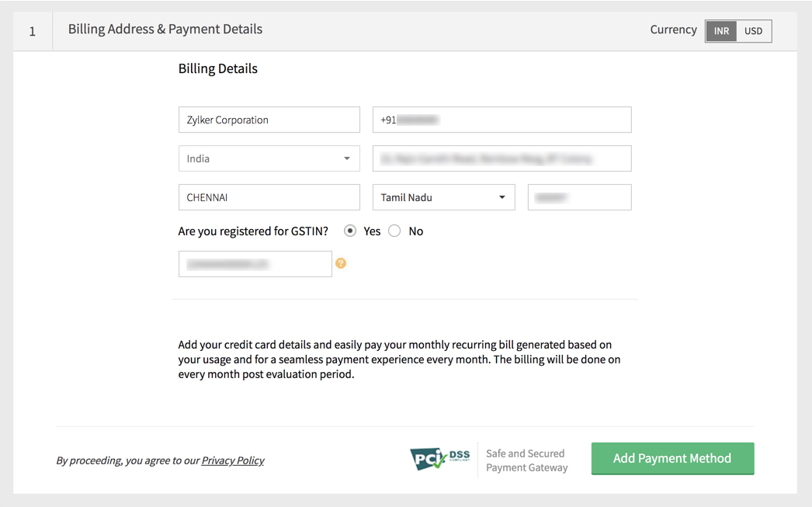Click the Zylker Corporation company name field
This screenshot has height=507, width=812.
tap(269, 120)
